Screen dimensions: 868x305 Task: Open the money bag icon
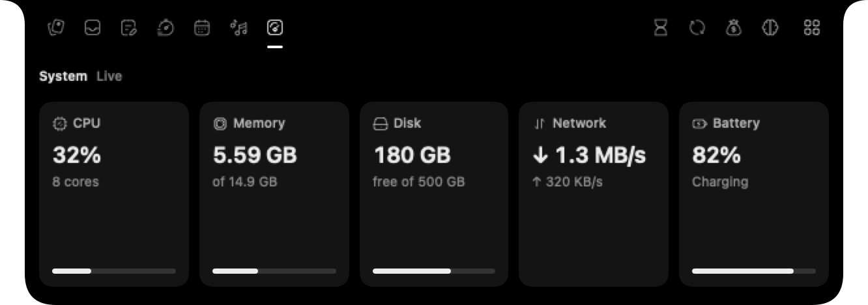[x=734, y=28]
